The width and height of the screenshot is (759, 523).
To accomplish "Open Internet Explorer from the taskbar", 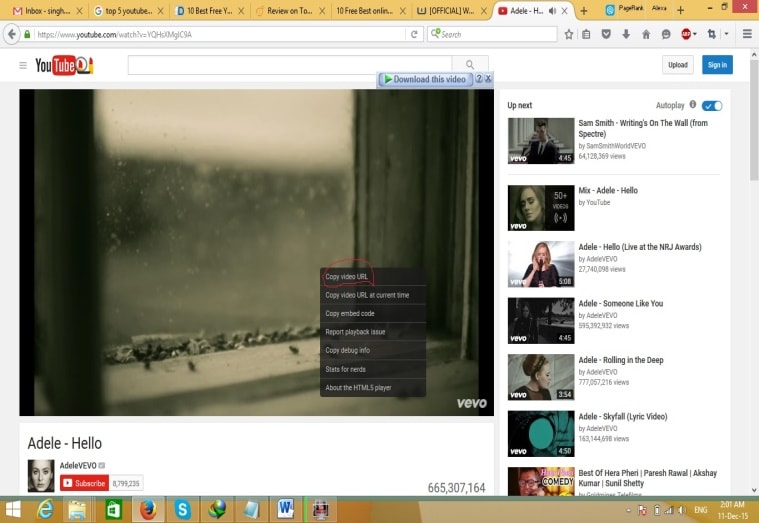I will pos(45,510).
